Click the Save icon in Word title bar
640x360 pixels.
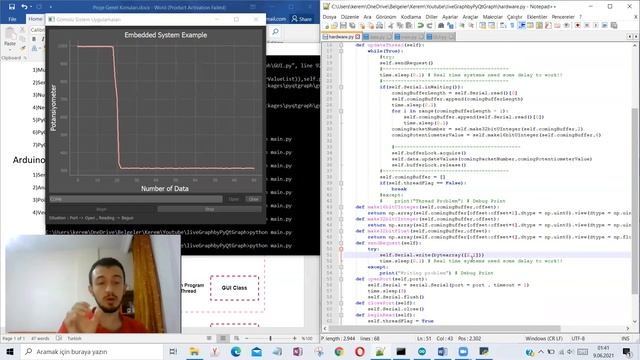[x=11, y=7]
